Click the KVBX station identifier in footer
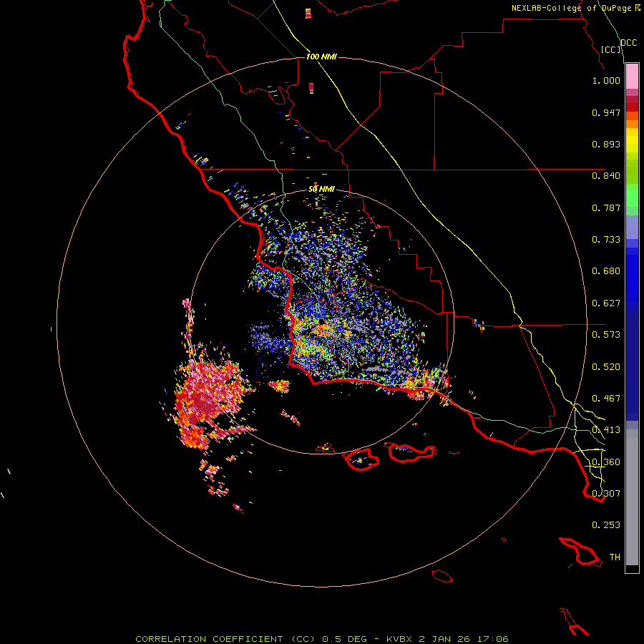This screenshot has height=644, width=644. coord(399,639)
